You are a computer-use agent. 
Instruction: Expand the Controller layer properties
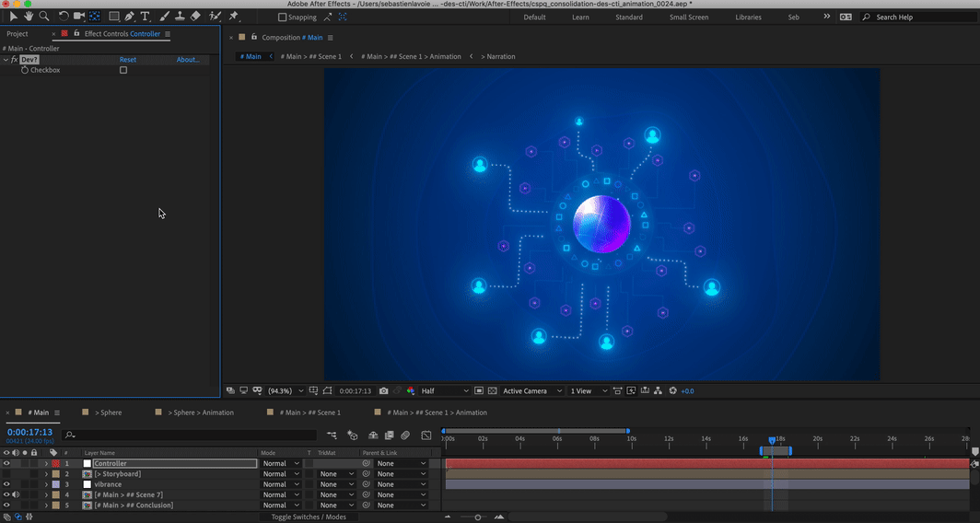tap(46, 464)
